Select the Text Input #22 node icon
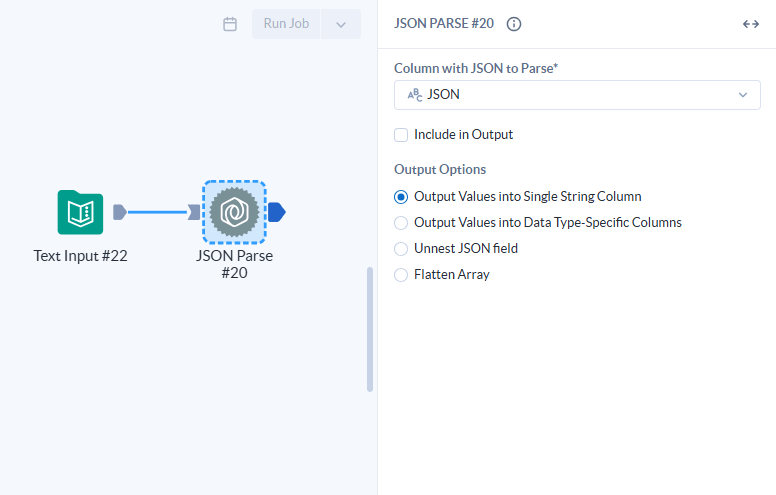The width and height of the screenshot is (776, 495). pos(80,212)
